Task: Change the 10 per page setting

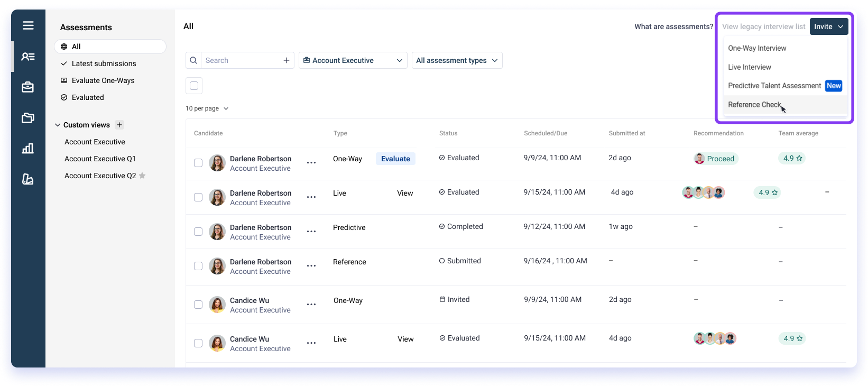Action: (x=207, y=108)
